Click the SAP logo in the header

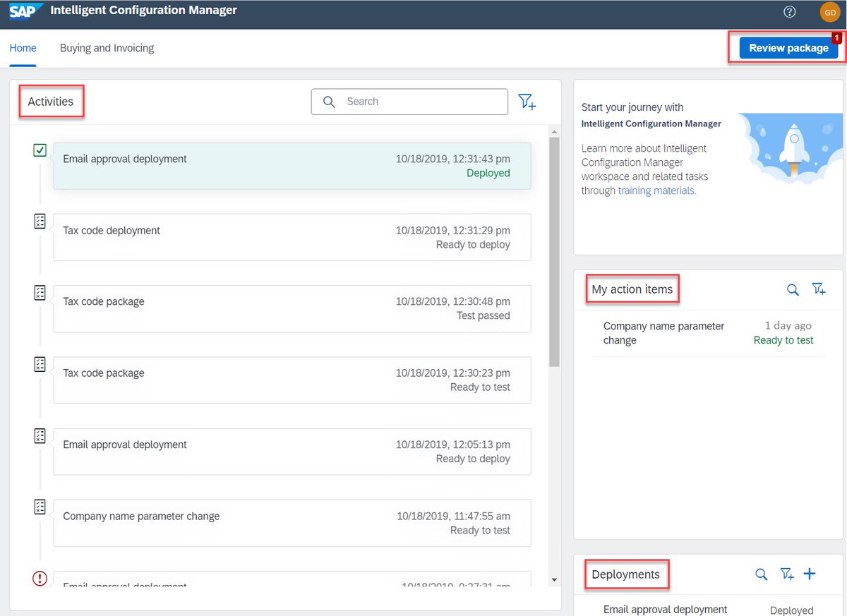click(x=27, y=11)
